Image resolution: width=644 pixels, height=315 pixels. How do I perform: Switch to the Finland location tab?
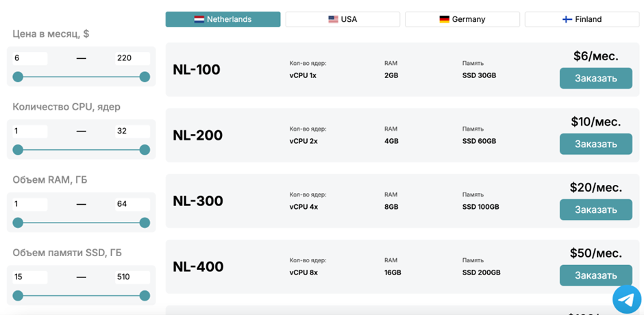coord(582,19)
